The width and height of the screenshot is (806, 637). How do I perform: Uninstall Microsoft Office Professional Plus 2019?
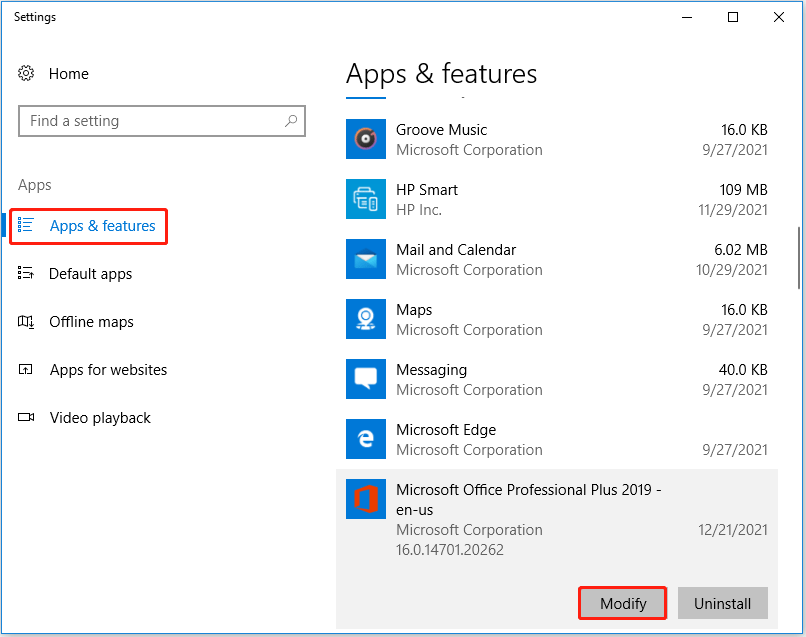click(723, 603)
